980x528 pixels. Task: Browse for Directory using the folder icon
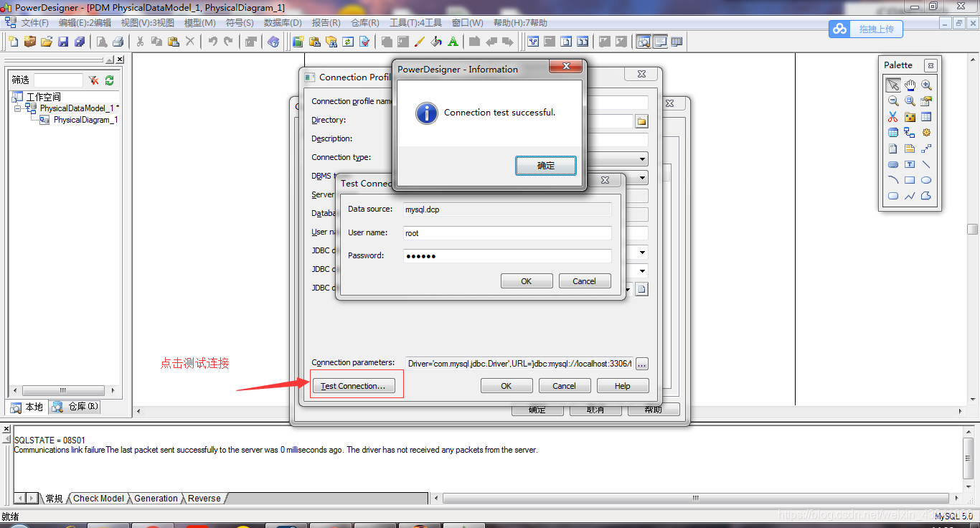click(641, 121)
